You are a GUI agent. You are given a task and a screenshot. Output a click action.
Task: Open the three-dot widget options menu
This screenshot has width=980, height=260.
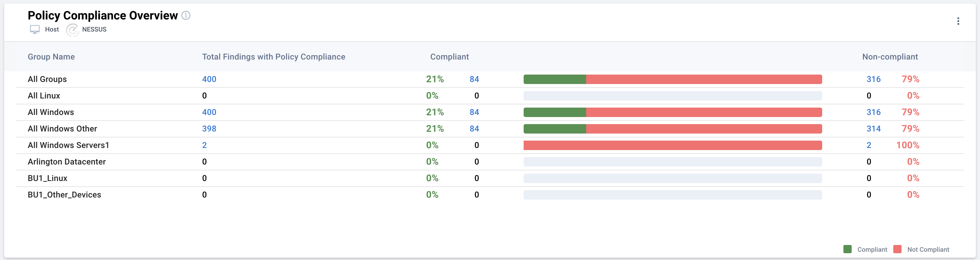coord(958,21)
